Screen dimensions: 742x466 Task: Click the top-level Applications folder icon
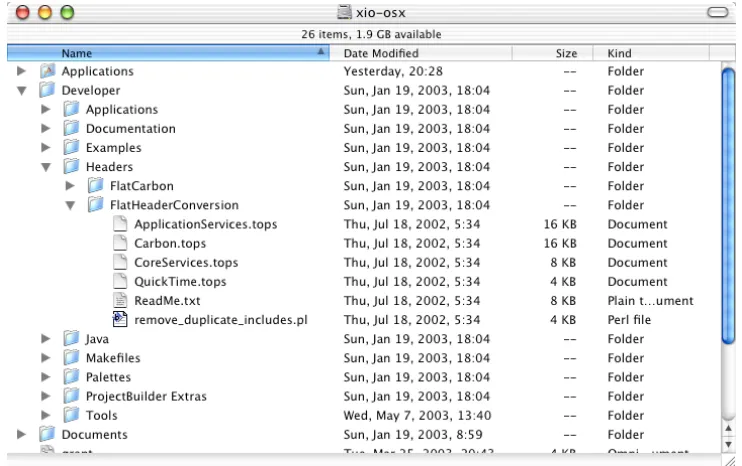click(47, 71)
